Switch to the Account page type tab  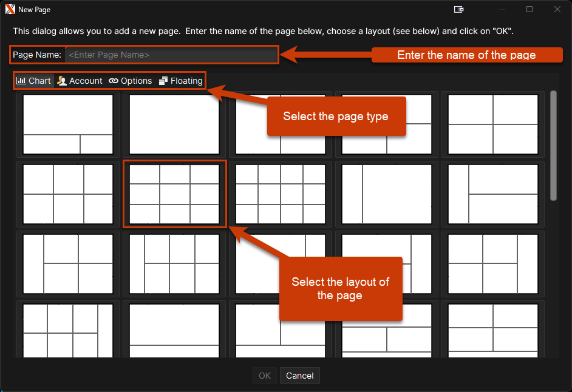[80, 81]
